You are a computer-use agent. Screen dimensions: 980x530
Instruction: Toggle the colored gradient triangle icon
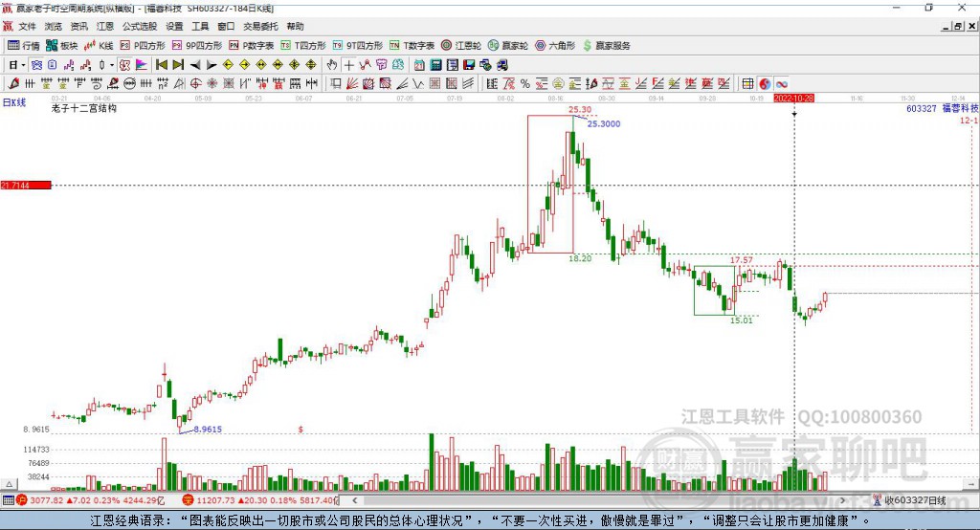coord(142,65)
